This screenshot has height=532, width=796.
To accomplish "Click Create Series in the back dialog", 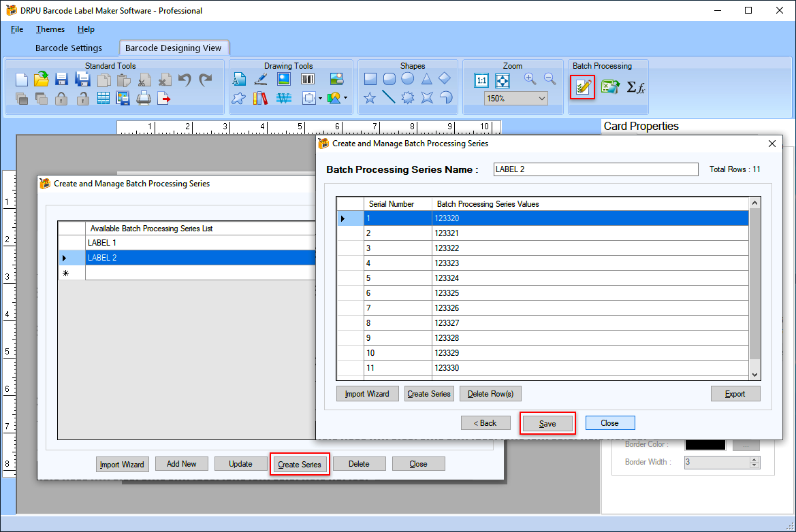I will tap(300, 464).
